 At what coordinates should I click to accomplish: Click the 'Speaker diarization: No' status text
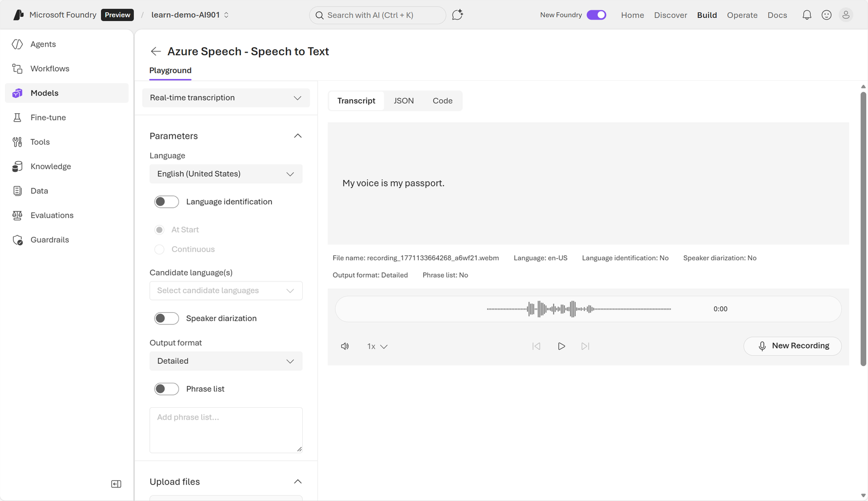coord(720,258)
